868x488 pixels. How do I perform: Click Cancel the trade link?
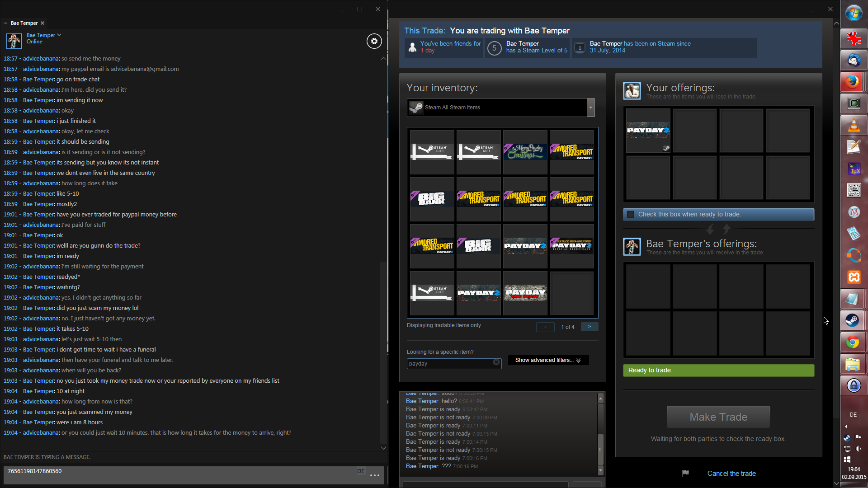point(731,474)
